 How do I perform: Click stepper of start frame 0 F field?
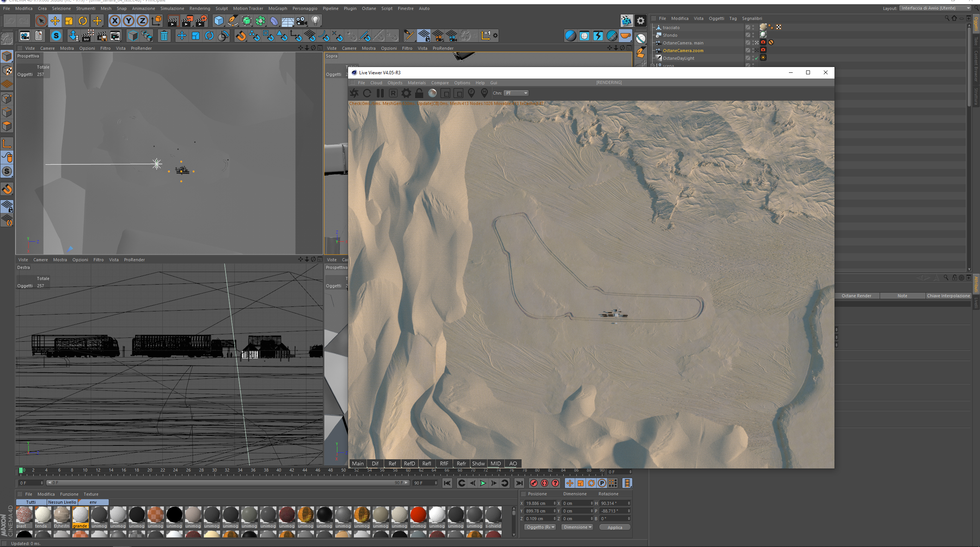click(42, 483)
